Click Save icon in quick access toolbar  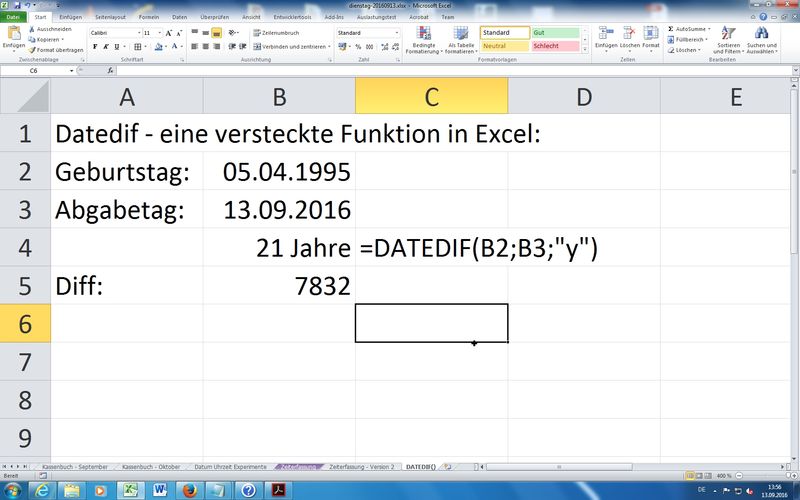[x=17, y=5]
